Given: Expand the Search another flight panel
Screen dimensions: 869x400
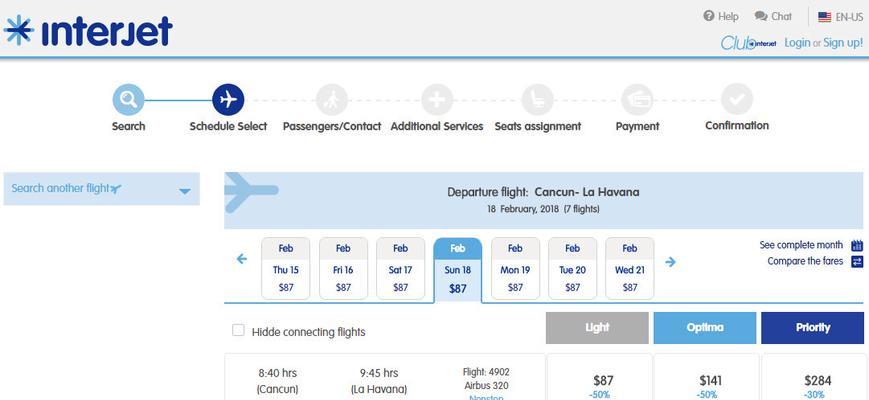Looking at the screenshot, I should pyautogui.click(x=101, y=189).
